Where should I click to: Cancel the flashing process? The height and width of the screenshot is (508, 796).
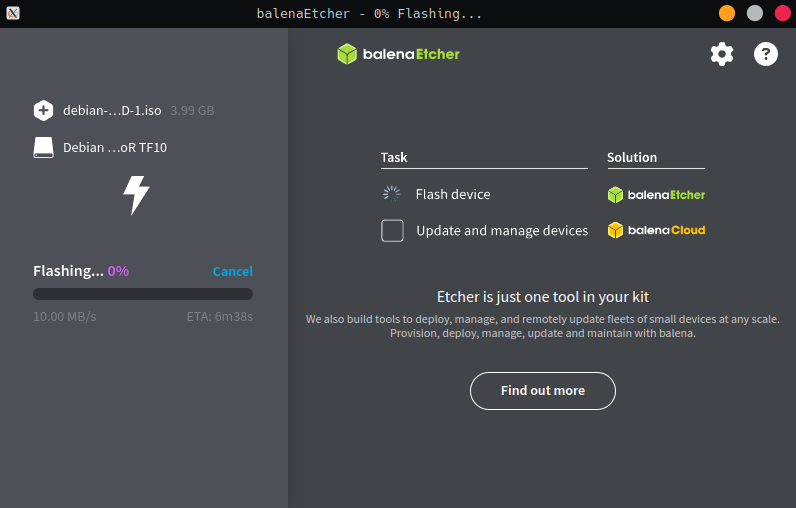232,271
